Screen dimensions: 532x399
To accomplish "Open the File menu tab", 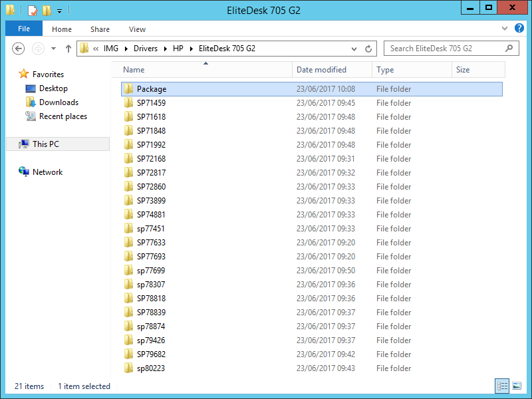I will [x=24, y=29].
